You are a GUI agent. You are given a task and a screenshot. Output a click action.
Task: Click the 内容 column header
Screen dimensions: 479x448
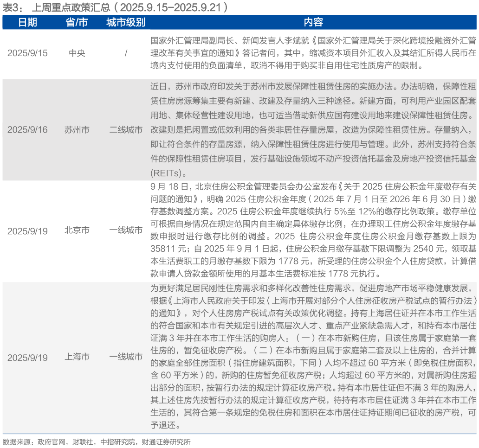pos(313,22)
